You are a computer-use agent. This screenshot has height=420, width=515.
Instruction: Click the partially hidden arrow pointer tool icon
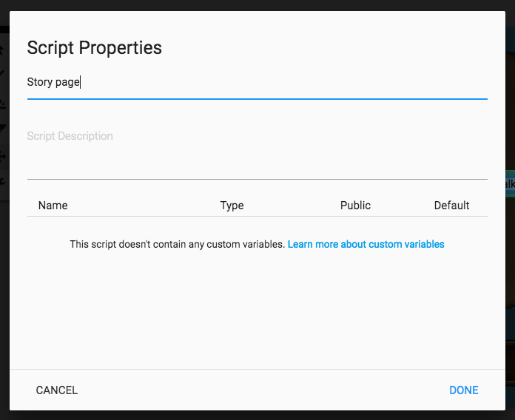click(3, 50)
